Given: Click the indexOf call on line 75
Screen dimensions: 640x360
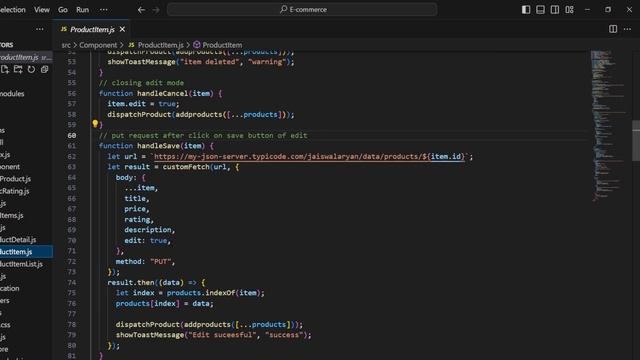Looking at the screenshot, I should tap(220, 293).
